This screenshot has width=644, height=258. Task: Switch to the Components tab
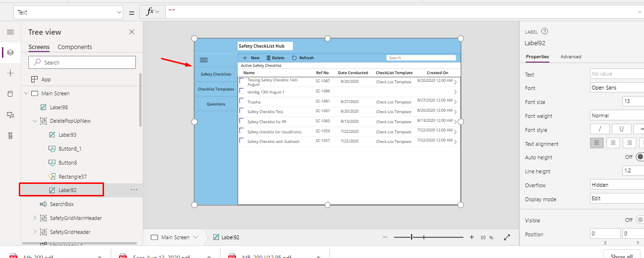[75, 47]
